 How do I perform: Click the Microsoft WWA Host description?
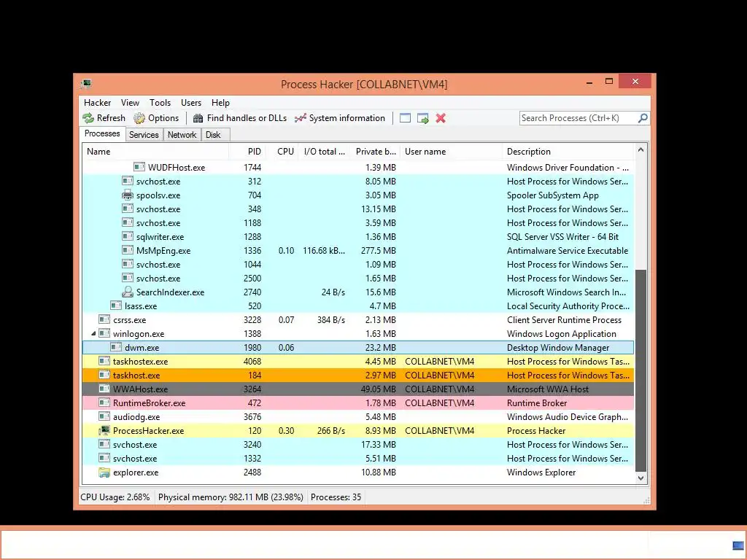pos(547,389)
